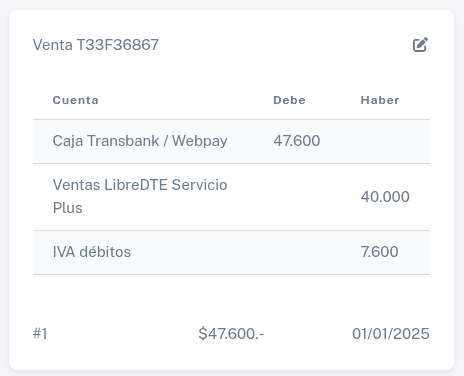Click the Debe column header

click(x=289, y=100)
